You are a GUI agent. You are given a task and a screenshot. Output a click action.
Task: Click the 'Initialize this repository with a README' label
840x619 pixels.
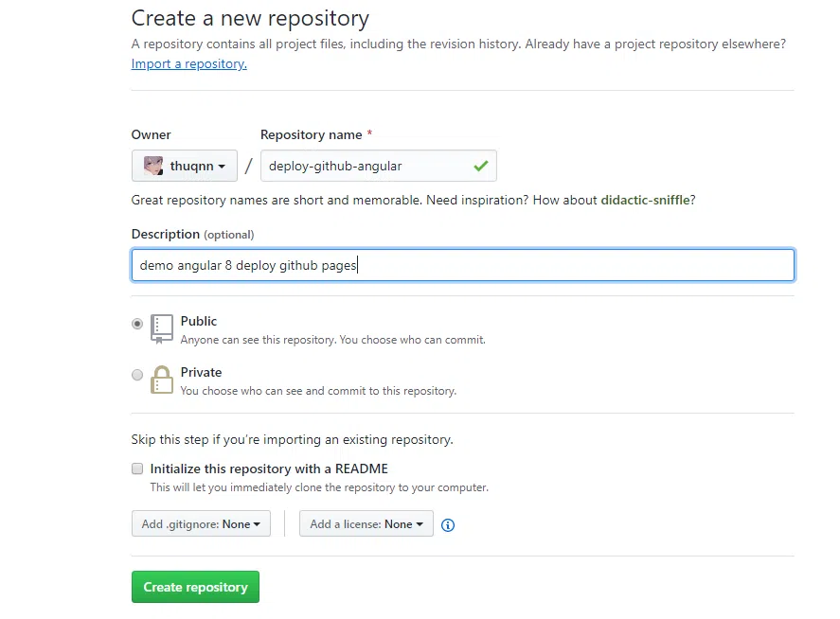[269, 469]
